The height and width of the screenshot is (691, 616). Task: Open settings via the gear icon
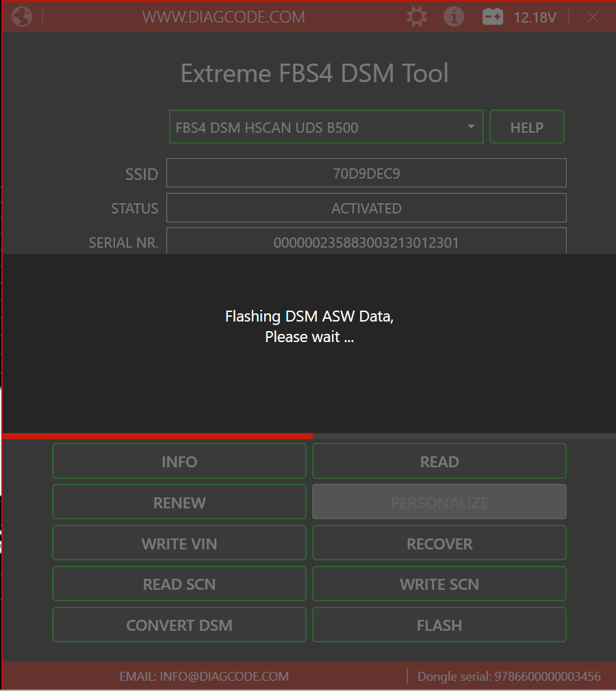pyautogui.click(x=416, y=17)
